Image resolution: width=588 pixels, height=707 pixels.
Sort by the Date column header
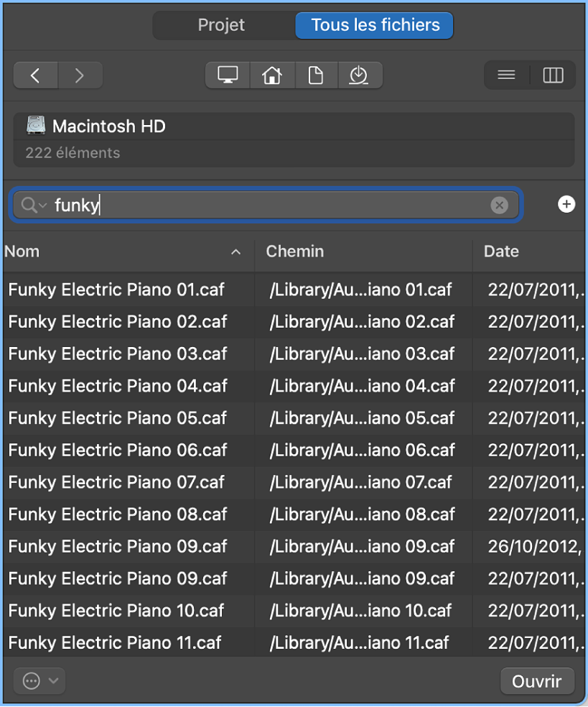pos(529,251)
